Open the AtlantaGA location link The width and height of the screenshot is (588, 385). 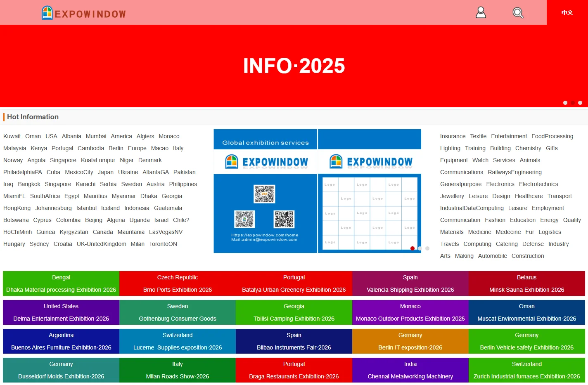coord(156,172)
